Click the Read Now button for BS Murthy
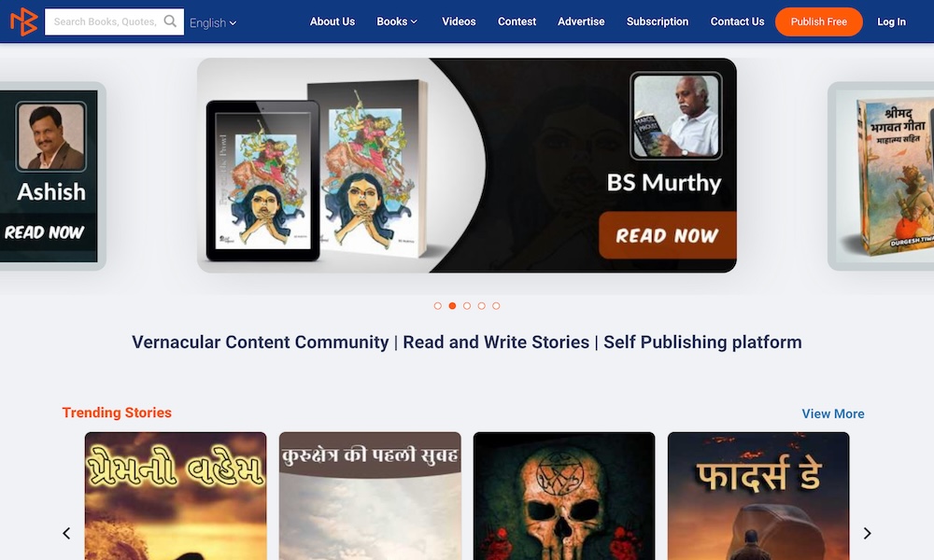This screenshot has height=560, width=934. click(x=667, y=235)
